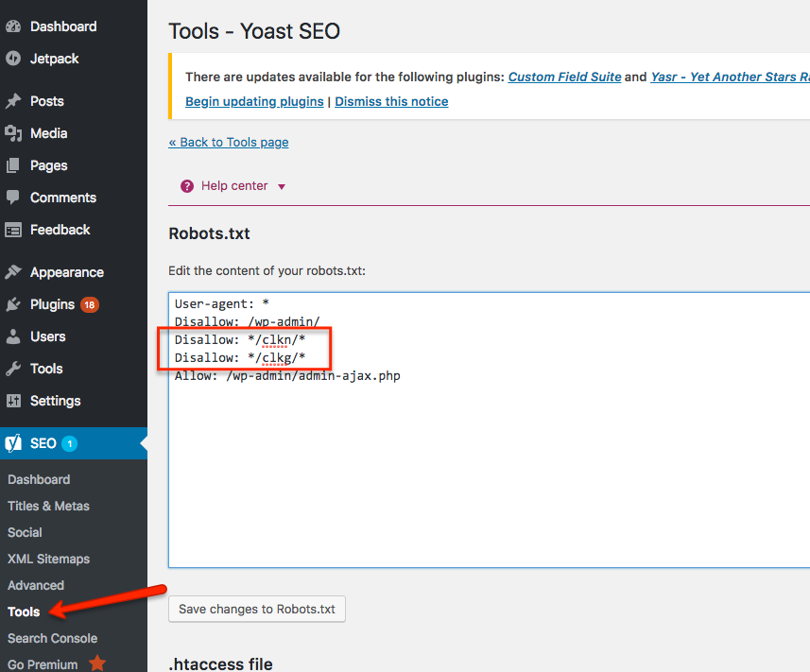810x672 pixels.
Task: Click the Help center question mark icon
Action: pos(187,186)
